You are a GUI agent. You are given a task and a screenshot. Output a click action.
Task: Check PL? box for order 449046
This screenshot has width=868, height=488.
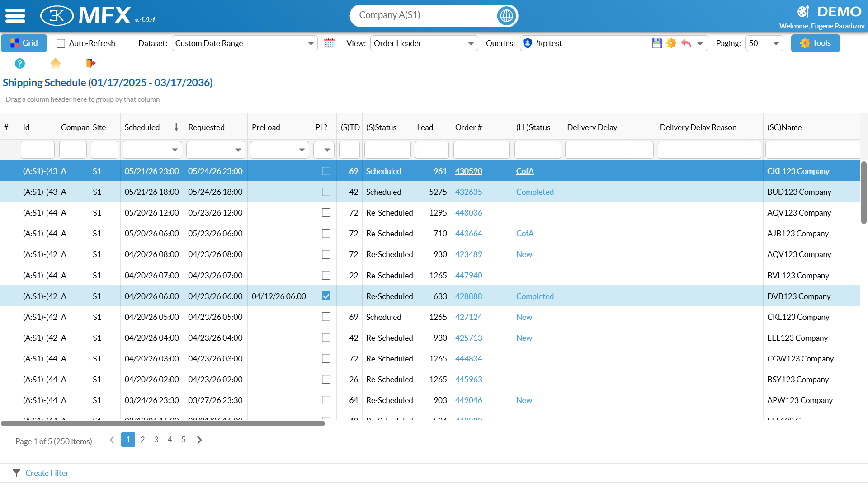[326, 400]
